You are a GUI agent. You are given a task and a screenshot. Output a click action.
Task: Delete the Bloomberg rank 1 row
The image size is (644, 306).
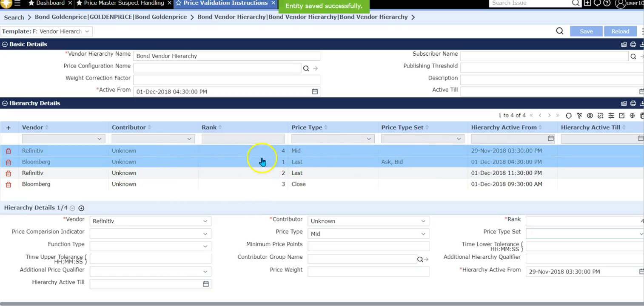pos(9,162)
